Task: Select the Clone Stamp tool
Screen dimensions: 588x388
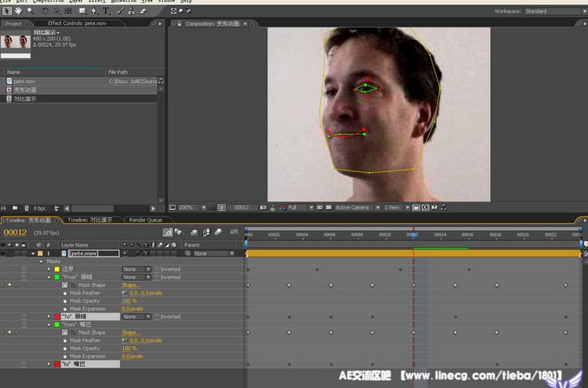Action: point(131,11)
